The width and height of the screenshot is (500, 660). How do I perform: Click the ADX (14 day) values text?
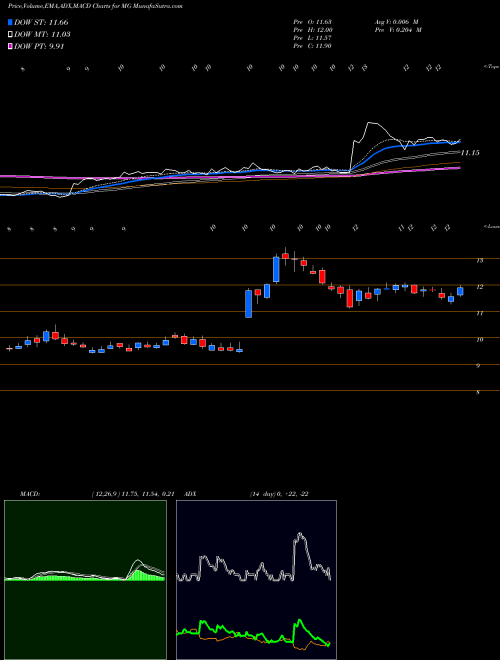[279, 494]
